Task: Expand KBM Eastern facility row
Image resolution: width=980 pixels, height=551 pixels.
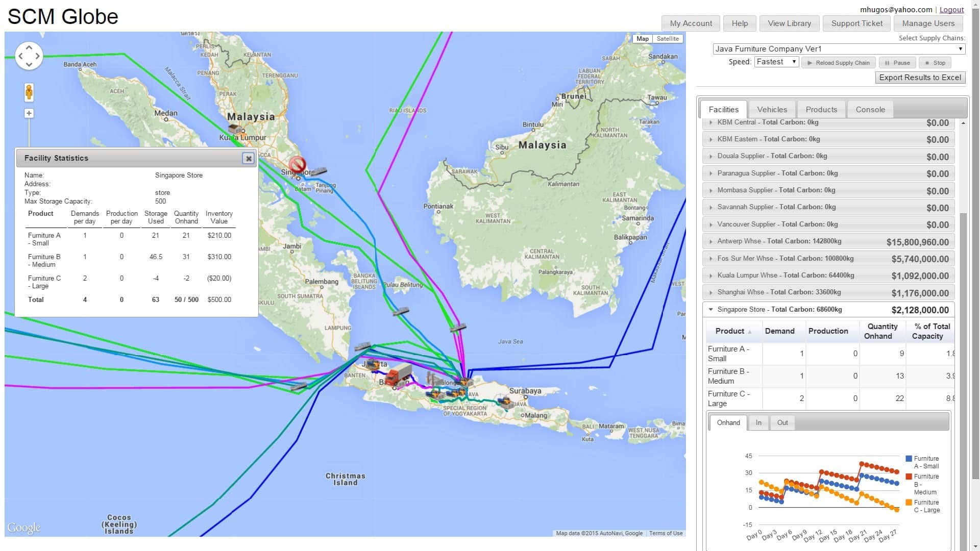Action: tap(828, 139)
